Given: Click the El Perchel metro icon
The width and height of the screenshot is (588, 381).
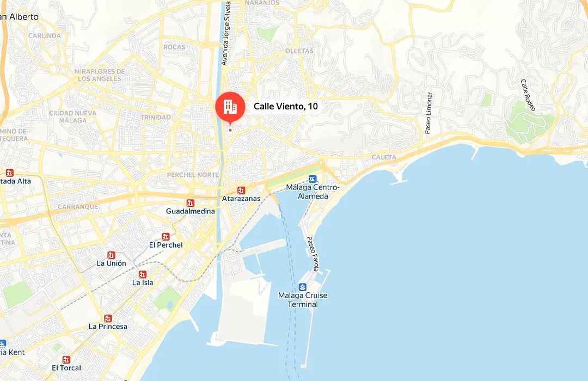Looking at the screenshot, I should pyautogui.click(x=166, y=237).
